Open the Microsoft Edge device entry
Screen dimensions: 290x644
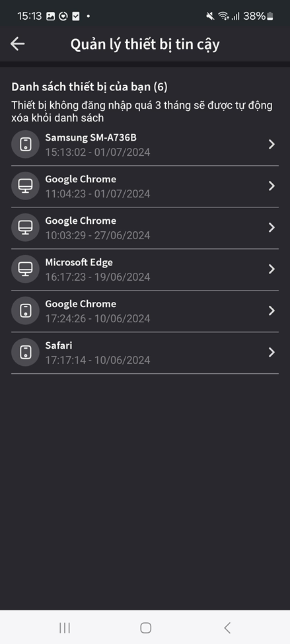tap(145, 269)
